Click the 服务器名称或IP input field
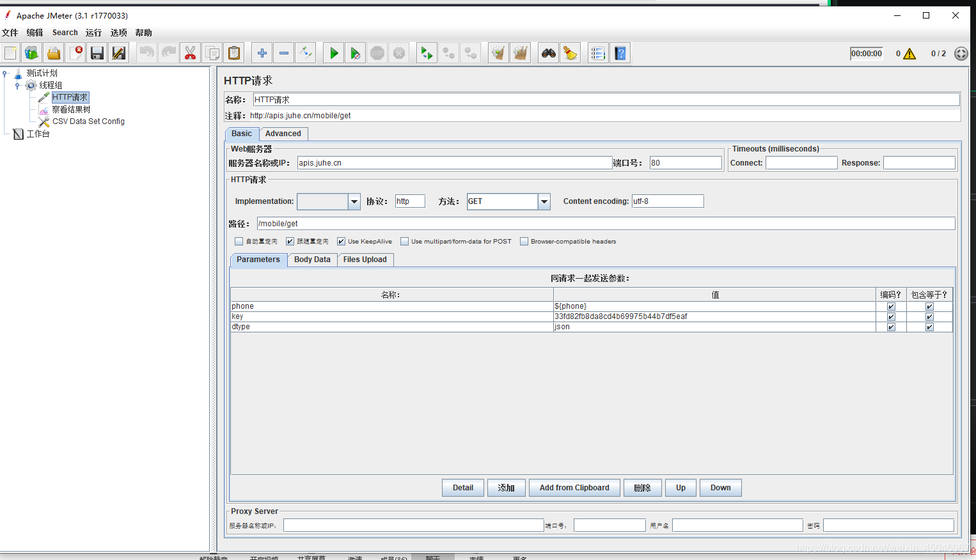The height and width of the screenshot is (560, 976). point(455,163)
